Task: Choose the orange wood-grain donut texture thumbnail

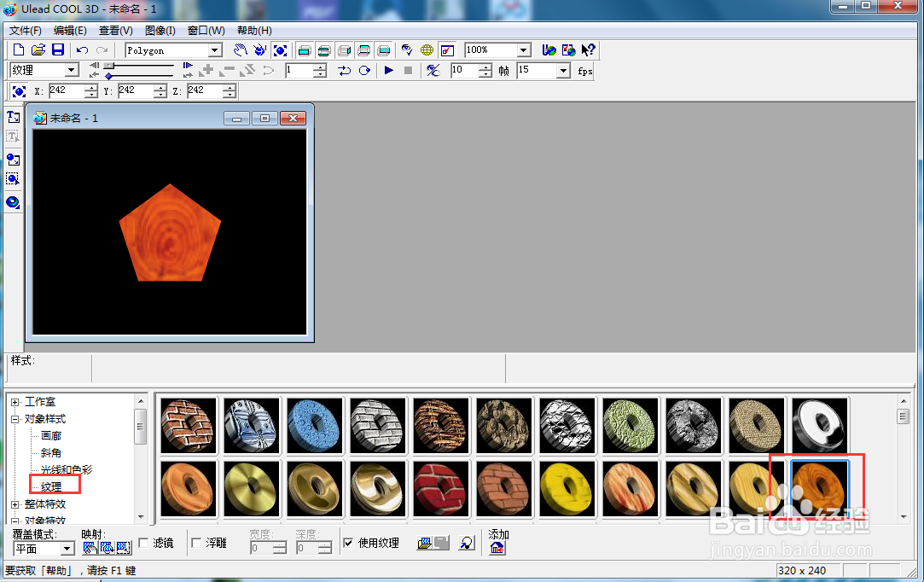Action: point(819,489)
